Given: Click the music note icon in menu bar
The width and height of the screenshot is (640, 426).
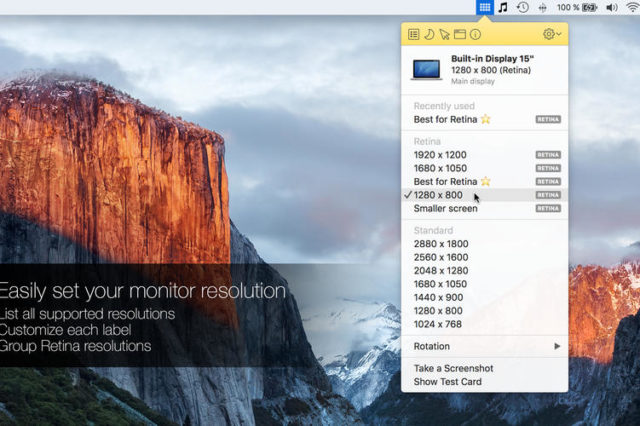Looking at the screenshot, I should 503,7.
